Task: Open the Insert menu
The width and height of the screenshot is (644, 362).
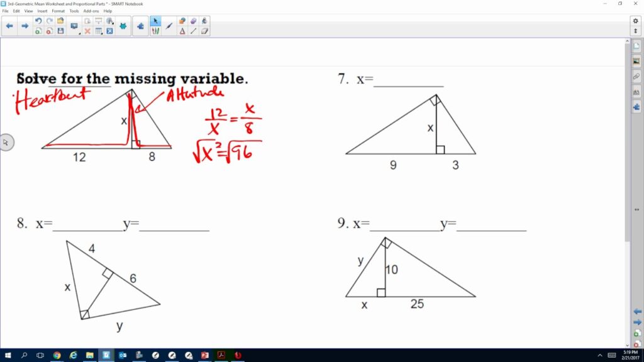Action: pyautogui.click(x=42, y=11)
